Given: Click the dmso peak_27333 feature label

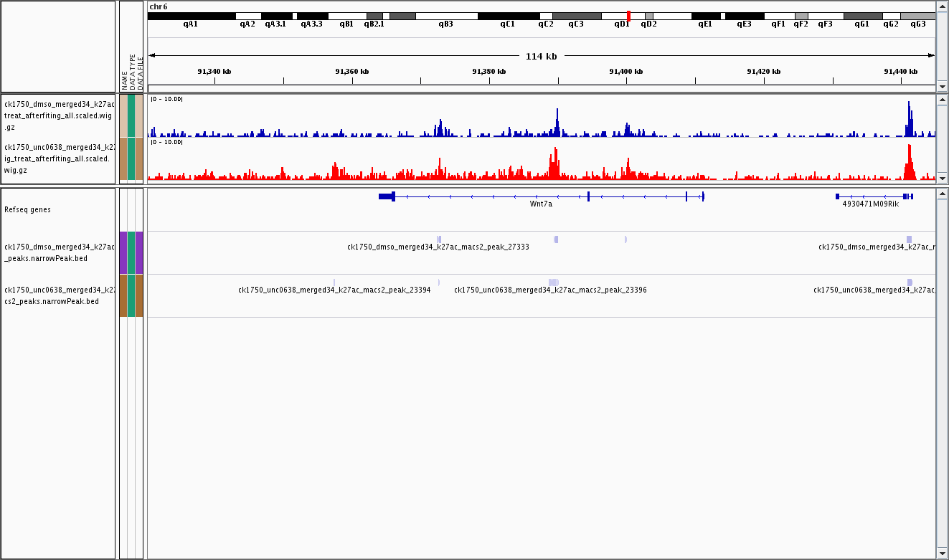Looking at the screenshot, I should point(438,247).
